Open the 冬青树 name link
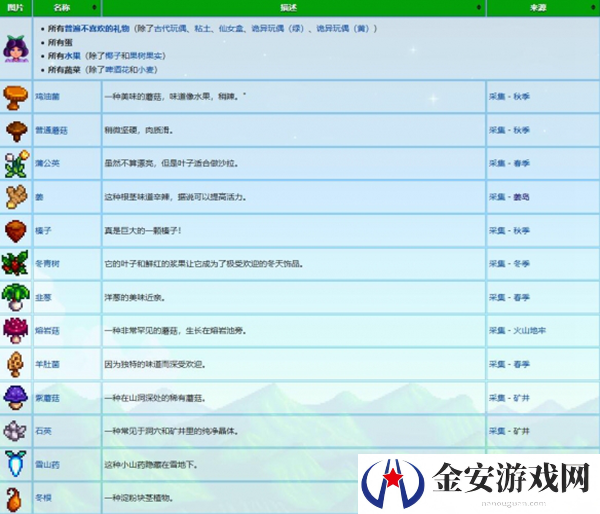This screenshot has width=600, height=514. pos(47,264)
